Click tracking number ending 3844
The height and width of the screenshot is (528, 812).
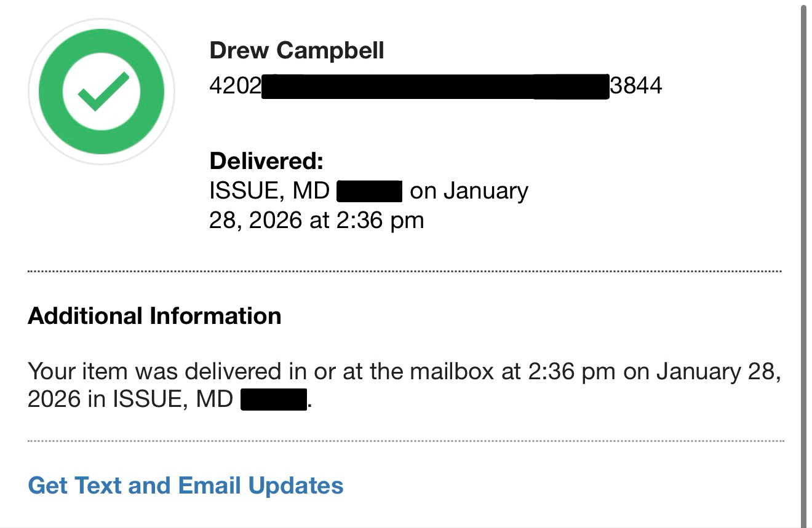(x=636, y=86)
